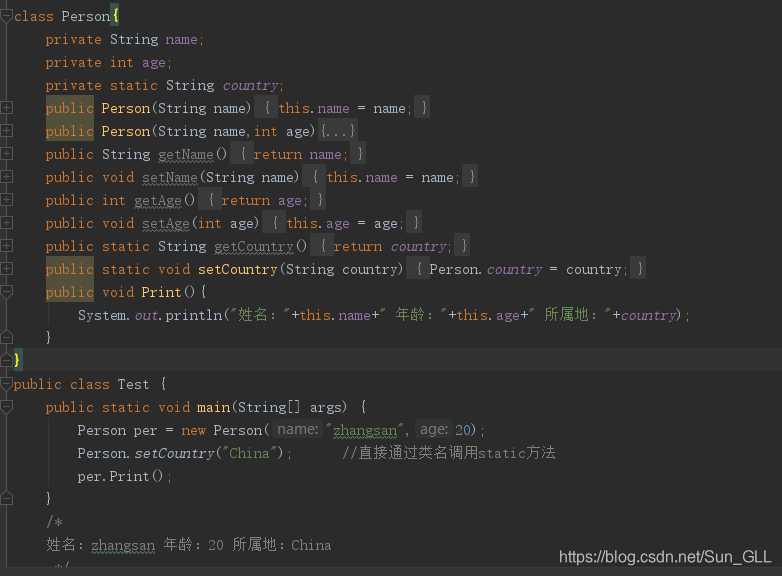The image size is (782, 576).
Task: Click 'return age' statement
Action: point(261,200)
